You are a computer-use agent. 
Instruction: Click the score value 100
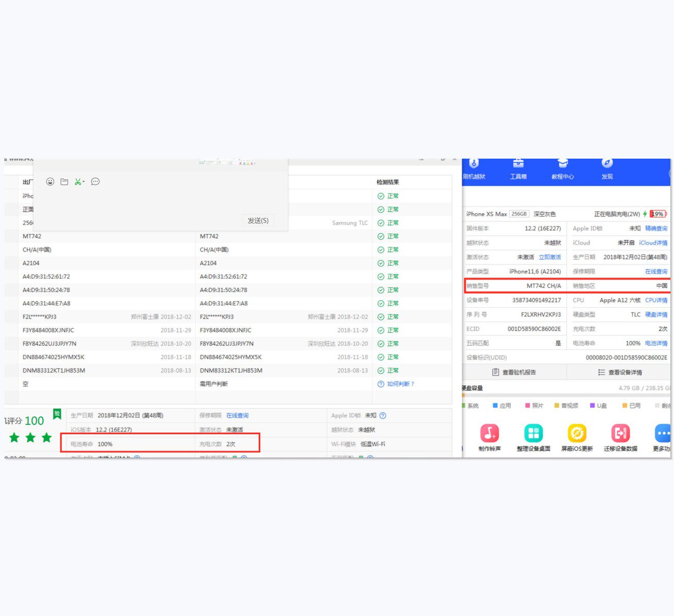point(35,421)
